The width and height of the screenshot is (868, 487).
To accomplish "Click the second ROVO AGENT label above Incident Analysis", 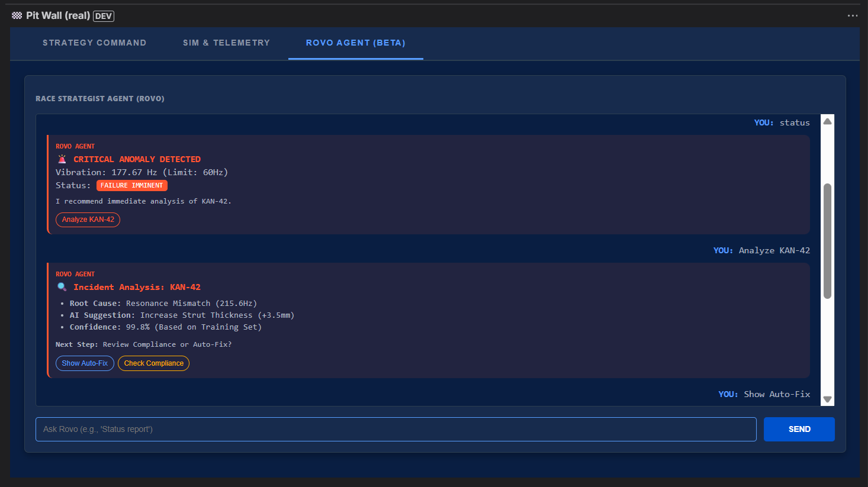I will [75, 274].
